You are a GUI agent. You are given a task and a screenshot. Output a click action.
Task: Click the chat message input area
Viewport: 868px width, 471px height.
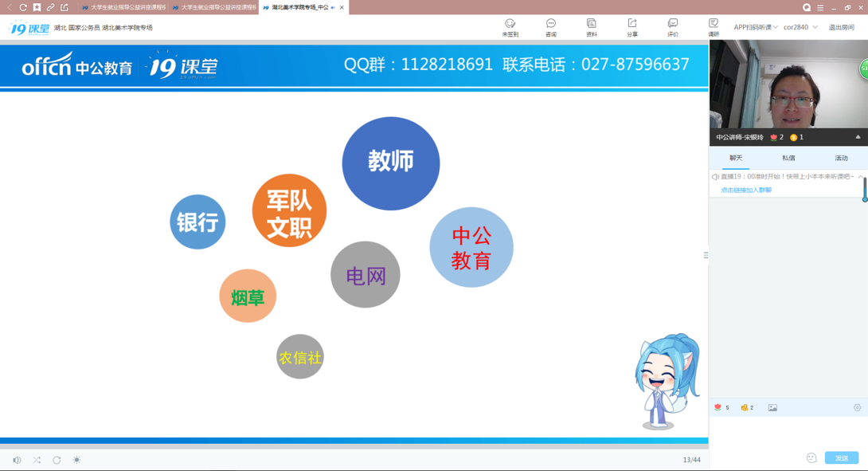click(x=780, y=434)
